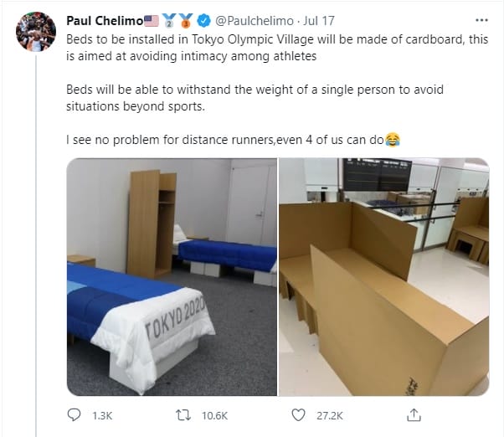Open the three-dot more options menu
Image resolution: width=504 pixels, height=437 pixels.
tap(480, 19)
